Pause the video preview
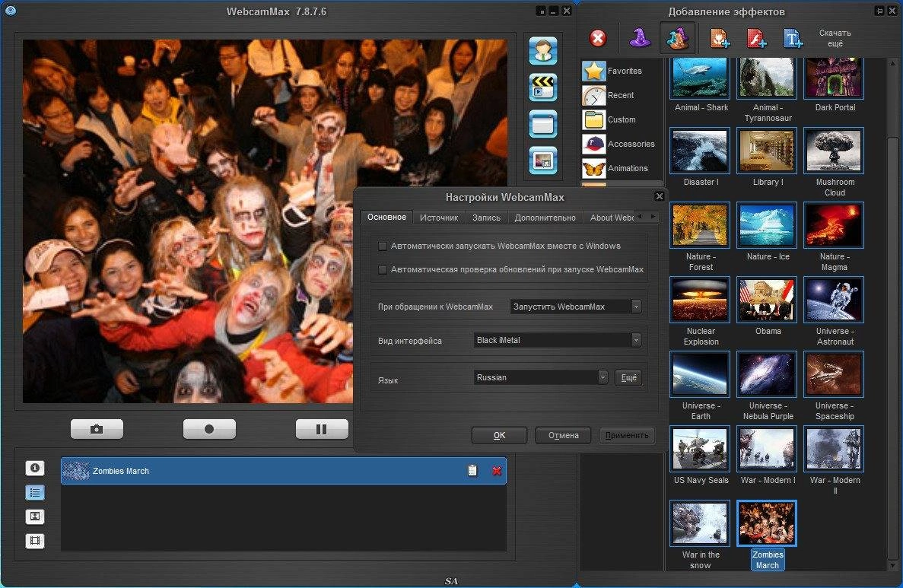903x588 pixels. pos(322,429)
